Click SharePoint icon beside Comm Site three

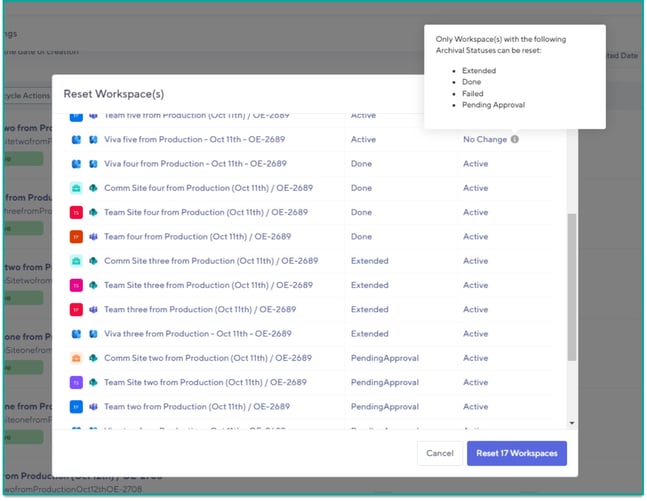[93, 261]
